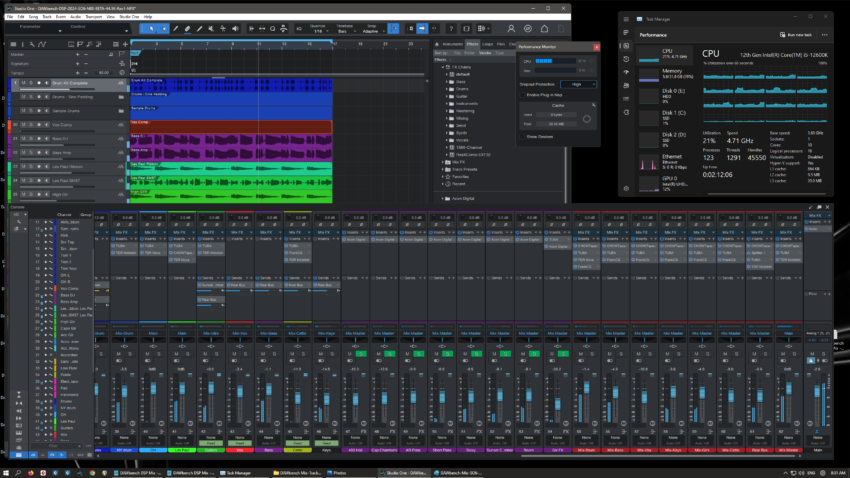This screenshot has width=850, height=478.
Task: Click the Vox Comp red audio clip
Action: pyautogui.click(x=231, y=127)
